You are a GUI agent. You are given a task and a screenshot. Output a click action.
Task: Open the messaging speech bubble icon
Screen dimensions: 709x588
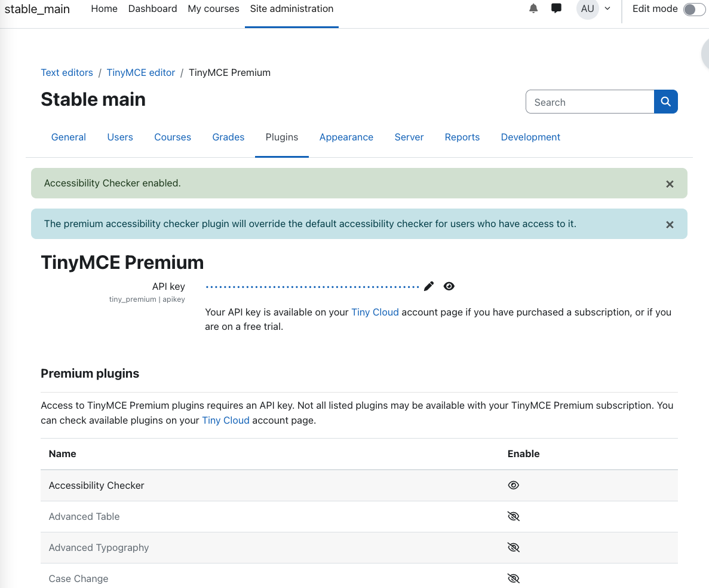(556, 8)
